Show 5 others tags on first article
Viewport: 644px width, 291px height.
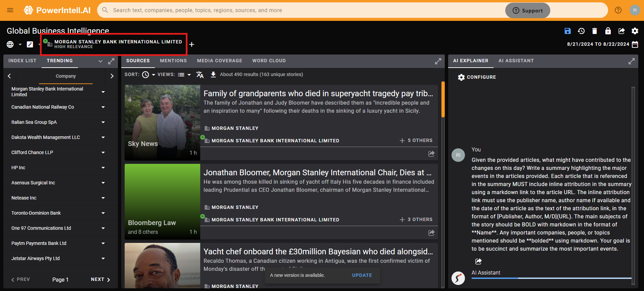[416, 140]
